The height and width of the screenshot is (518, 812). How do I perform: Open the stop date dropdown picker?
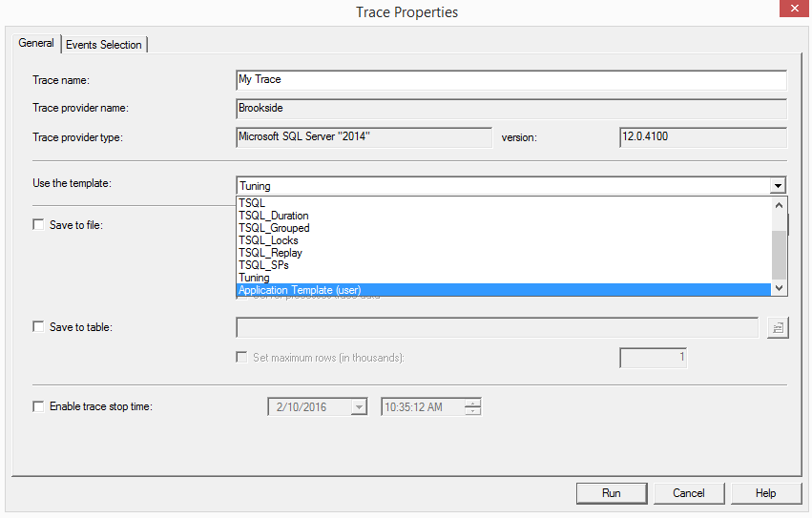358,407
